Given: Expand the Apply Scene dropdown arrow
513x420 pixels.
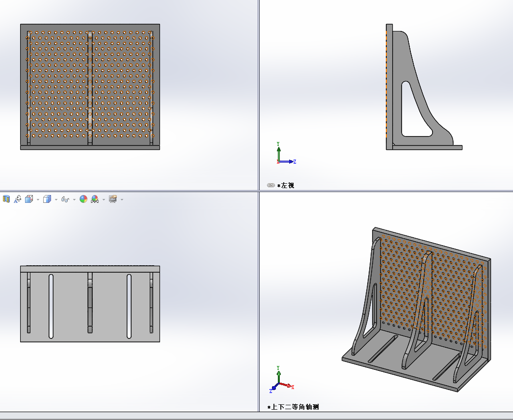Looking at the screenshot, I should [104, 199].
